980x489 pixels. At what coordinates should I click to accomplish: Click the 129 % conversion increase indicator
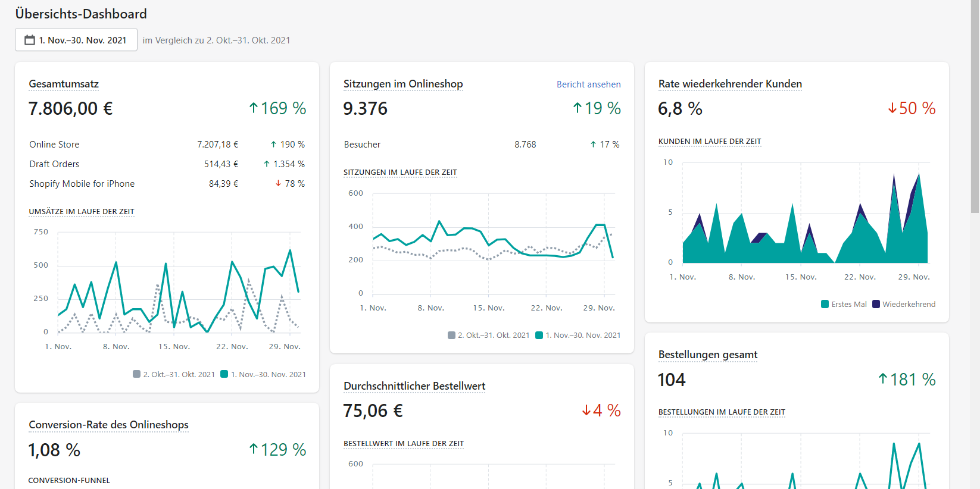[277, 450]
